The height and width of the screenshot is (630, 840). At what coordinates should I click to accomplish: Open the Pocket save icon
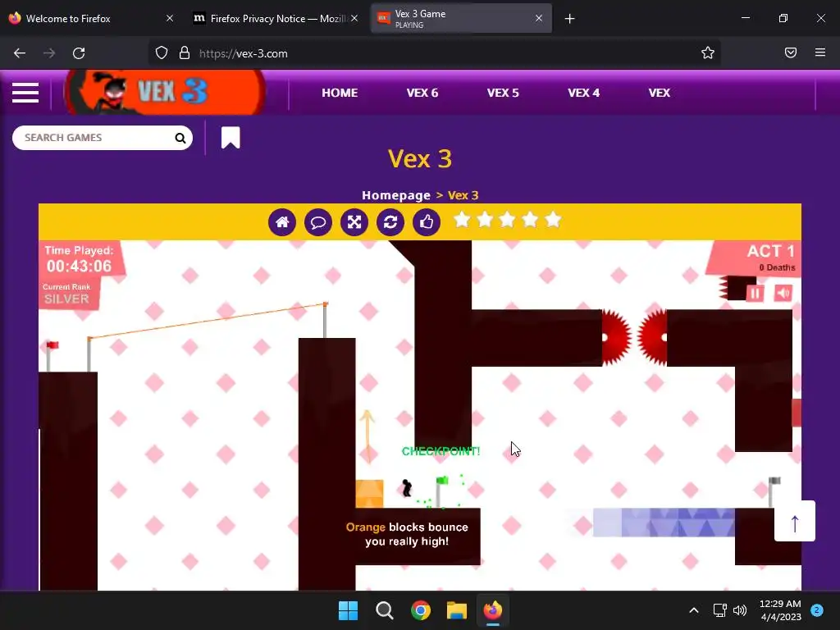click(x=791, y=52)
